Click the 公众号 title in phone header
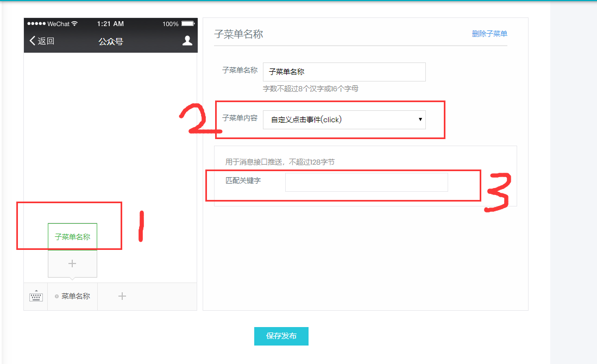Screen dimensions: 597x364 tap(110, 41)
